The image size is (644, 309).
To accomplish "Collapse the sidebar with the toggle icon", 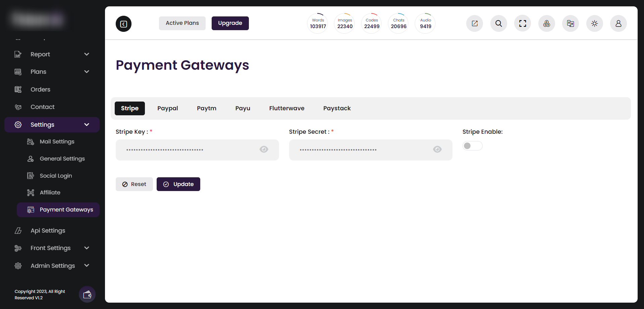I will (x=123, y=23).
